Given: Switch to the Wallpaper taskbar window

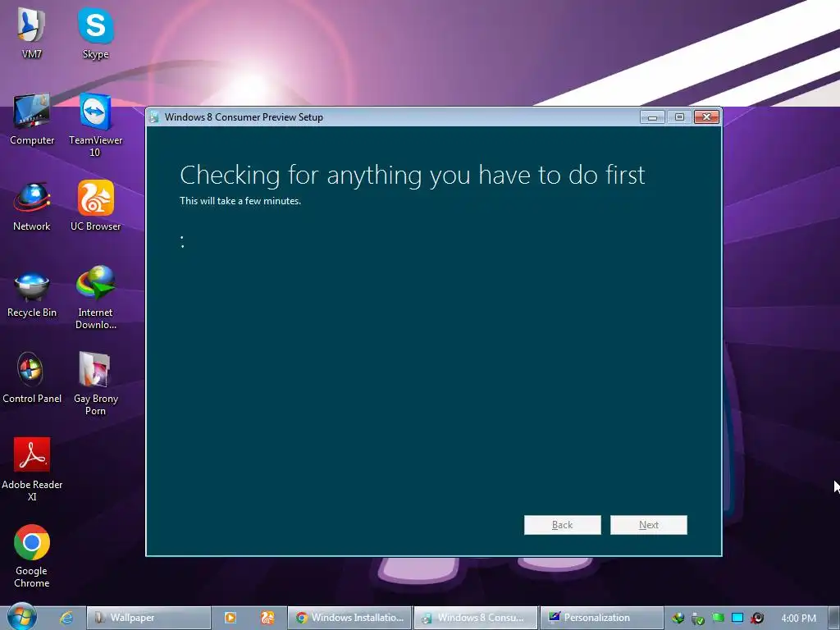Looking at the screenshot, I should [x=148, y=618].
